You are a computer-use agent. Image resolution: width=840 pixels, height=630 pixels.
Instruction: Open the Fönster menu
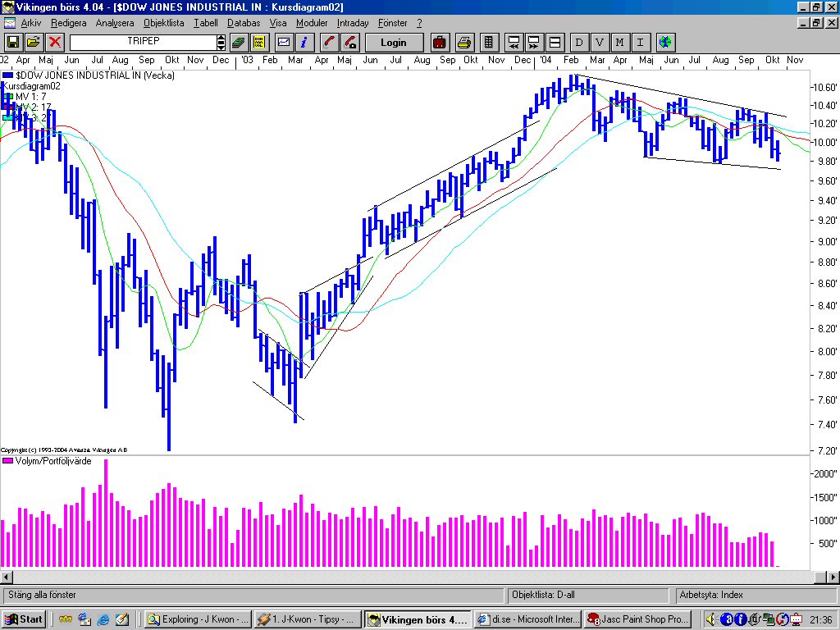tap(393, 23)
